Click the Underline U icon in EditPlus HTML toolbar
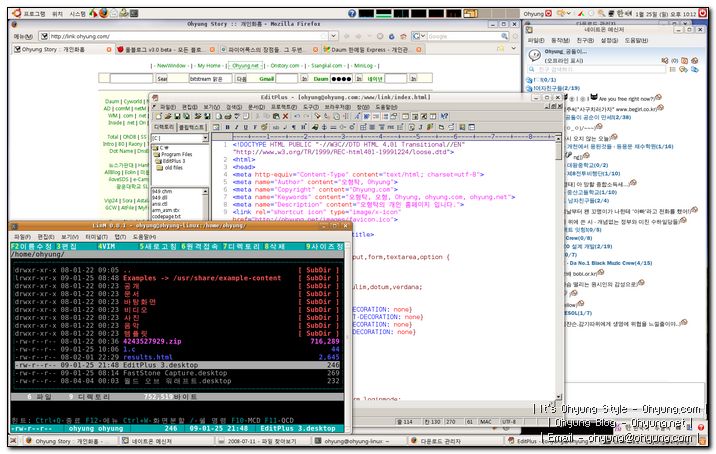The width and height of the screenshot is (716, 454). (245, 127)
